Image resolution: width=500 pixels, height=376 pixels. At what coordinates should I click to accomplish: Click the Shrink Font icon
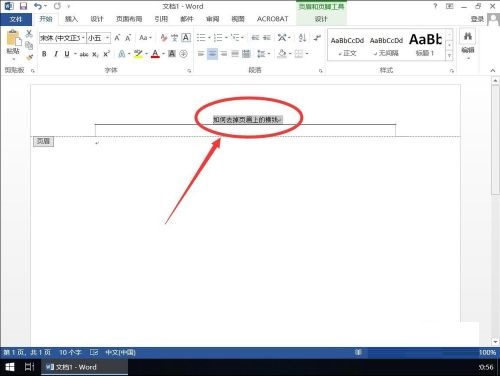point(128,38)
